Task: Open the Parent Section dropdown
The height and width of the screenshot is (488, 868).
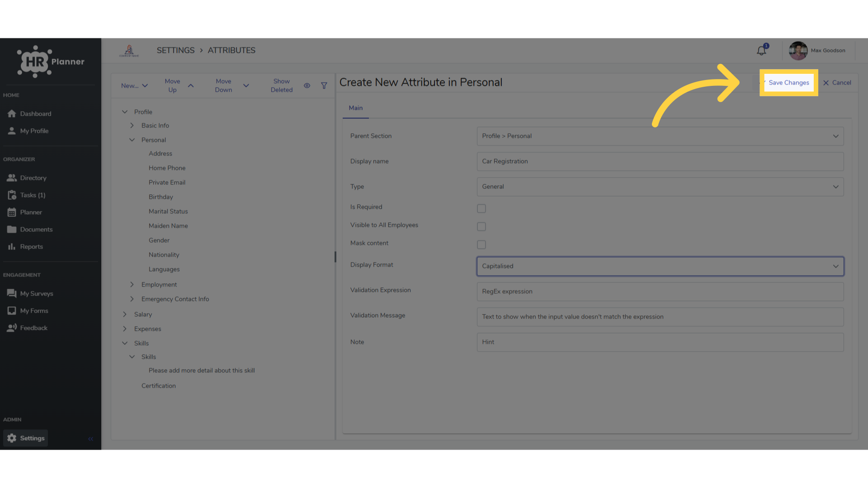Action: pos(660,136)
